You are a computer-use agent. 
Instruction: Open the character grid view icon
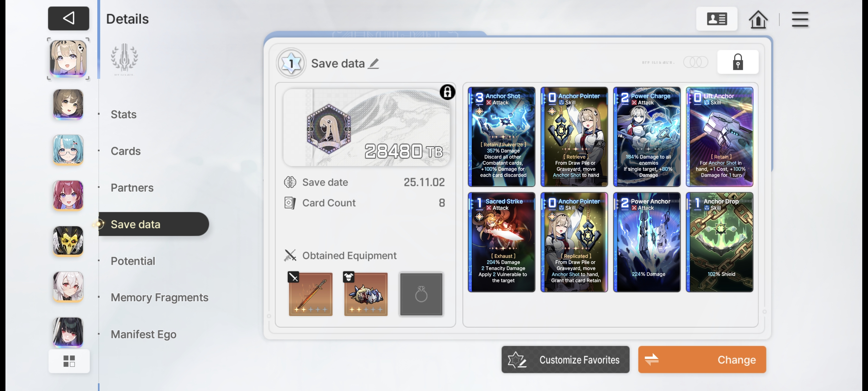69,361
